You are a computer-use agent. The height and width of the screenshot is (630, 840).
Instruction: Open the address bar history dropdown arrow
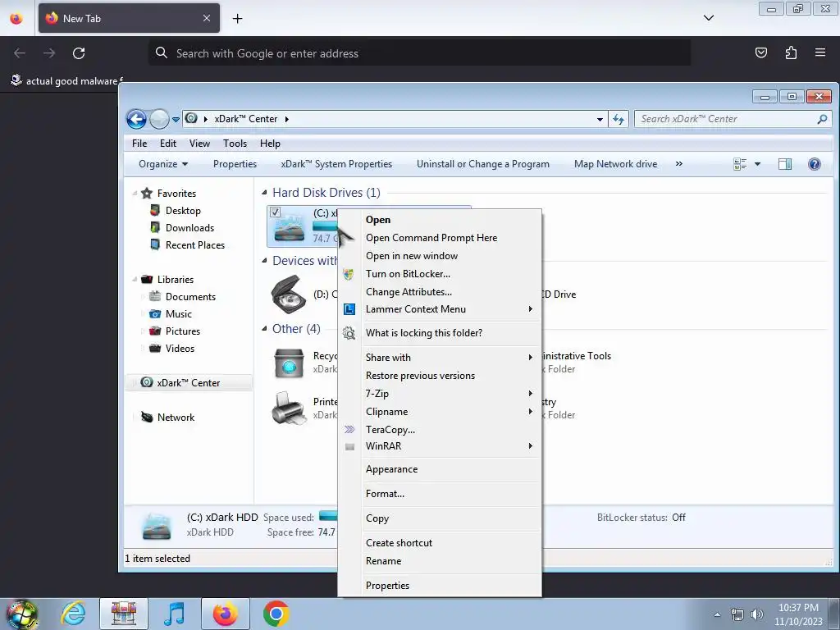click(600, 120)
